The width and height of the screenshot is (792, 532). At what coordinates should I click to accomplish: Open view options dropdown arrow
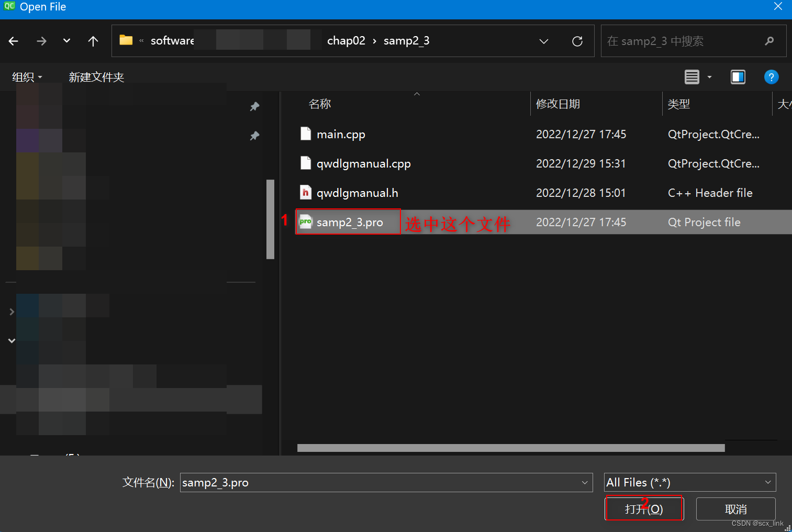710,77
